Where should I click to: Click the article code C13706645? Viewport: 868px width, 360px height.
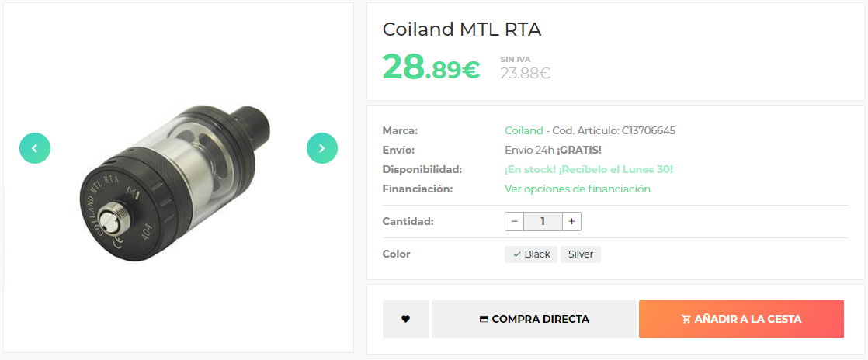pos(648,130)
